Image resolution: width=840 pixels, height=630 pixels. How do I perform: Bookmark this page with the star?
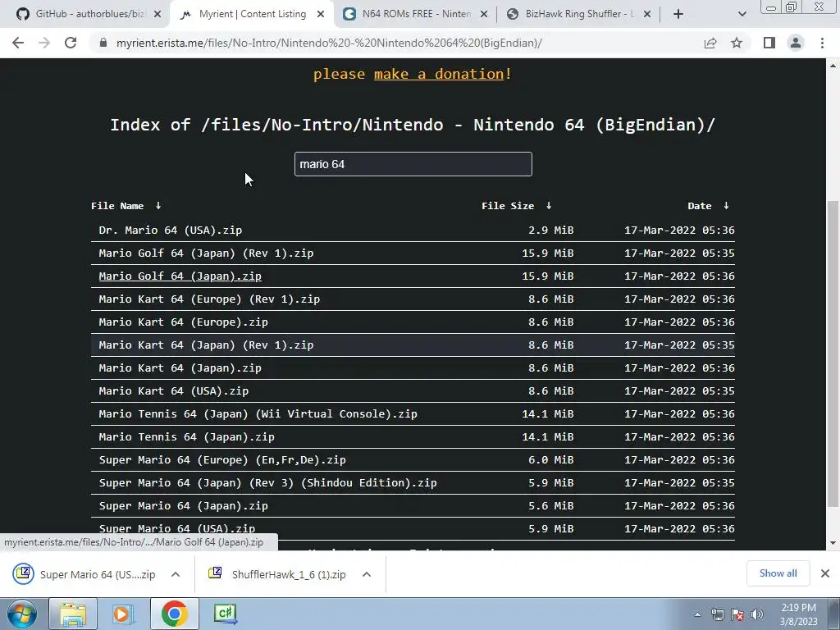coord(737,43)
